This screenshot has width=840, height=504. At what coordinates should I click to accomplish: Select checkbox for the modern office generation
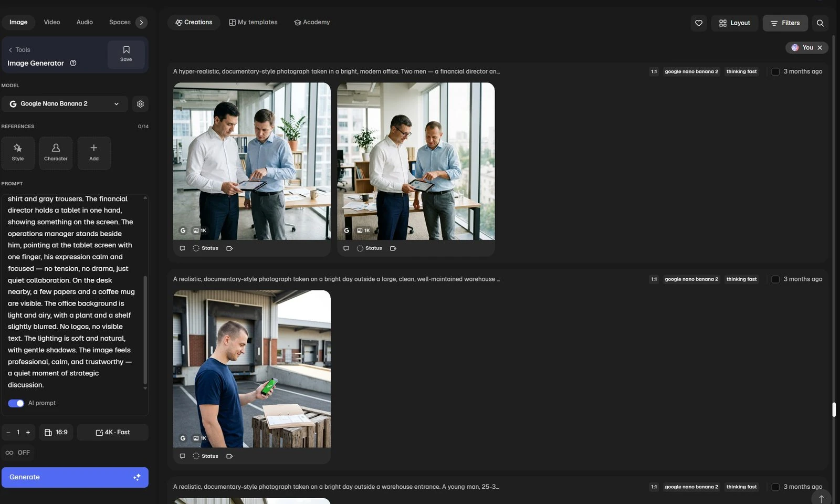(x=775, y=71)
